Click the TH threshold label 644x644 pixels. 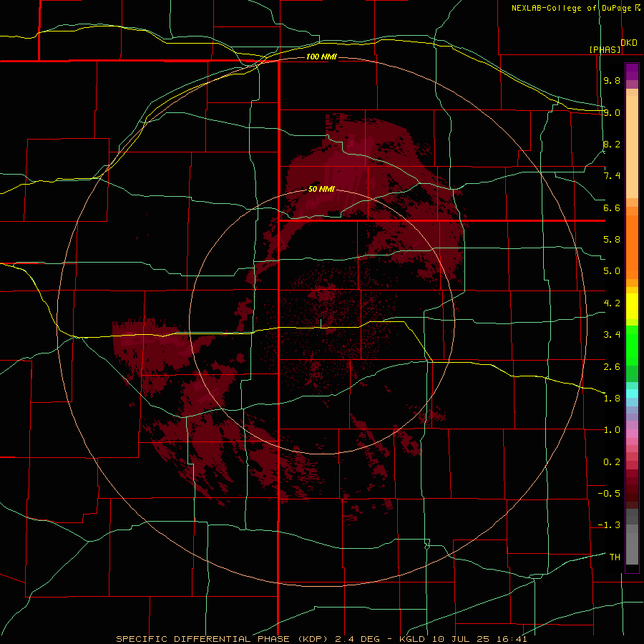(x=615, y=557)
